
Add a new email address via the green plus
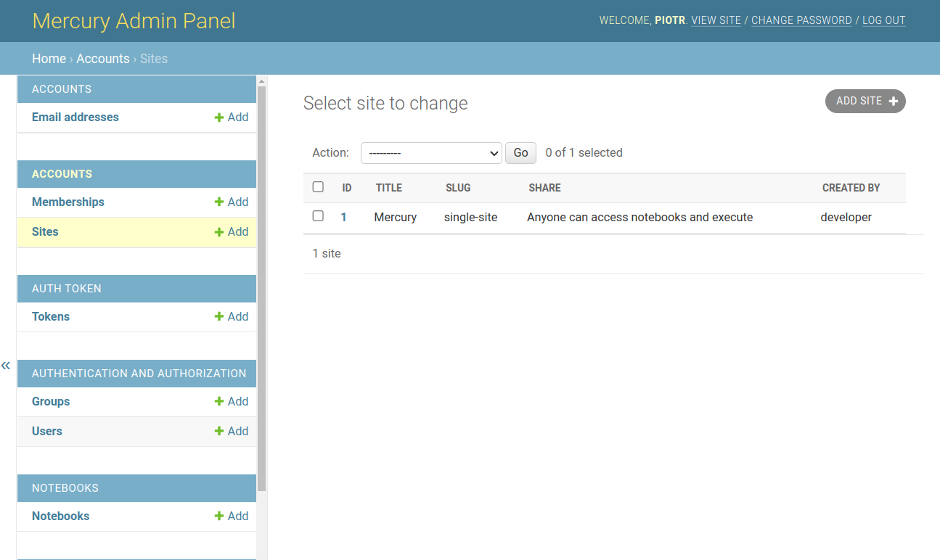[218, 117]
